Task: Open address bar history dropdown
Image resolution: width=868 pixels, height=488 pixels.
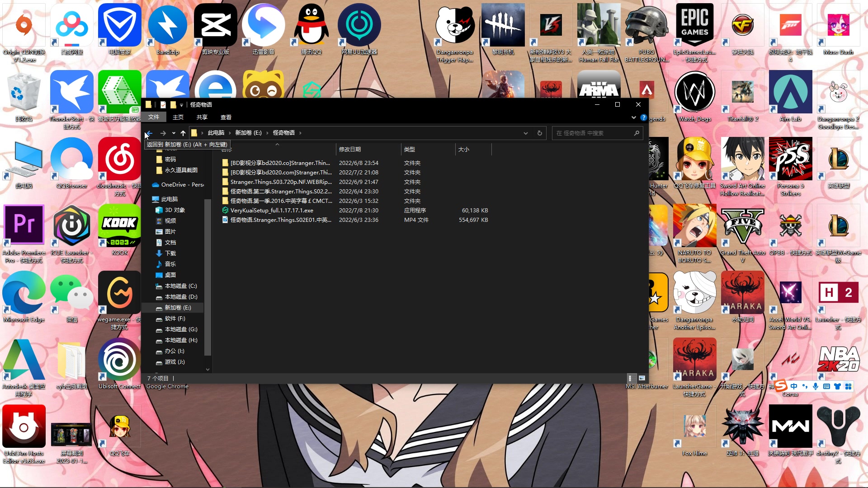Action: pos(525,133)
